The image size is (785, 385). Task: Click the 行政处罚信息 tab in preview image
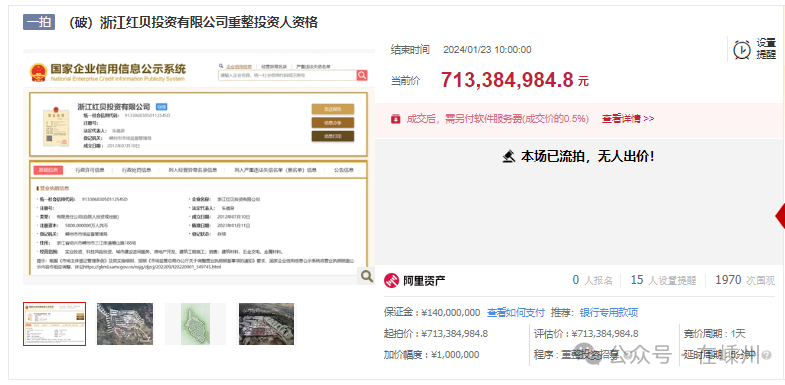tap(136, 170)
